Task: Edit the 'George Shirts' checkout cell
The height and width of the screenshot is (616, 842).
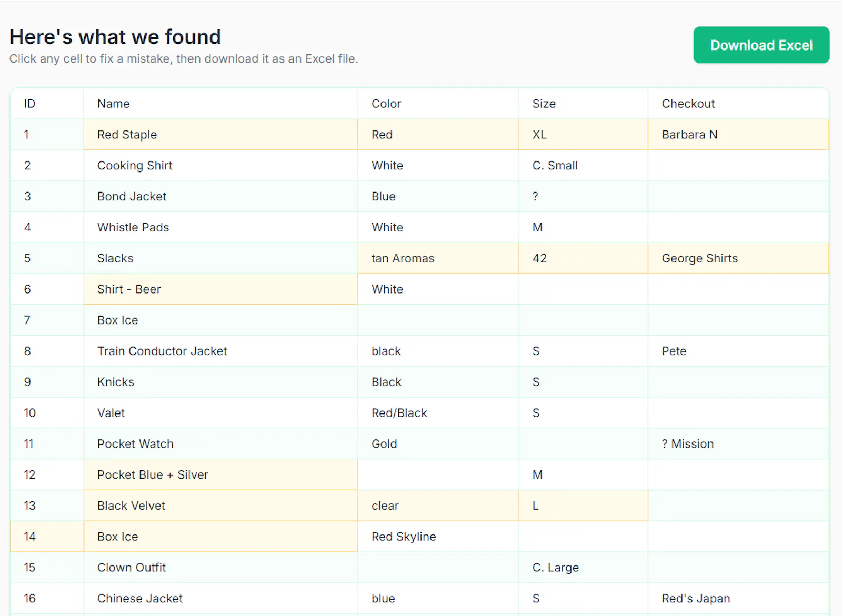Action: point(738,258)
